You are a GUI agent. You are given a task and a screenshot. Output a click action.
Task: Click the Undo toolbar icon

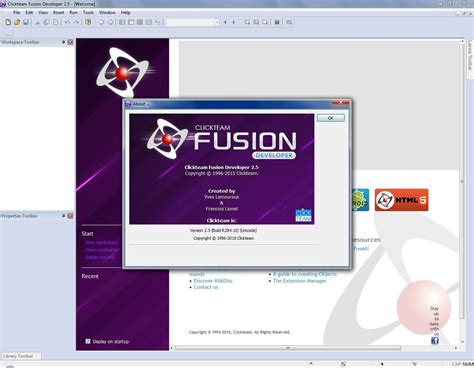[68, 22]
